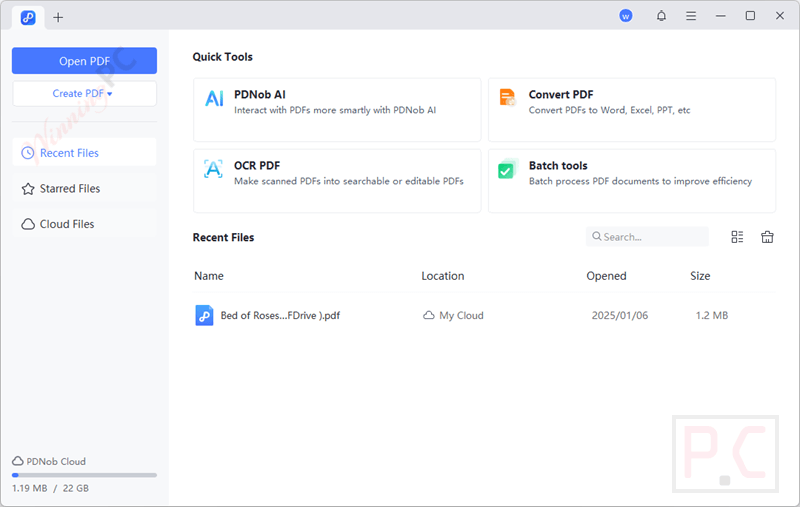This screenshot has height=507, width=800.
Task: Add a new tab with plus icon
Action: [x=58, y=18]
